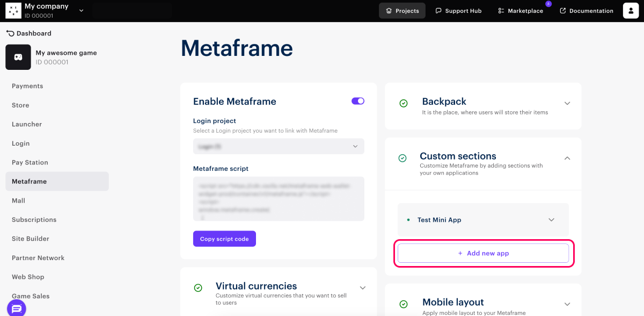Viewport: 644px width, 316px height.
Task: Click the Custom sections check icon
Action: pos(402,158)
